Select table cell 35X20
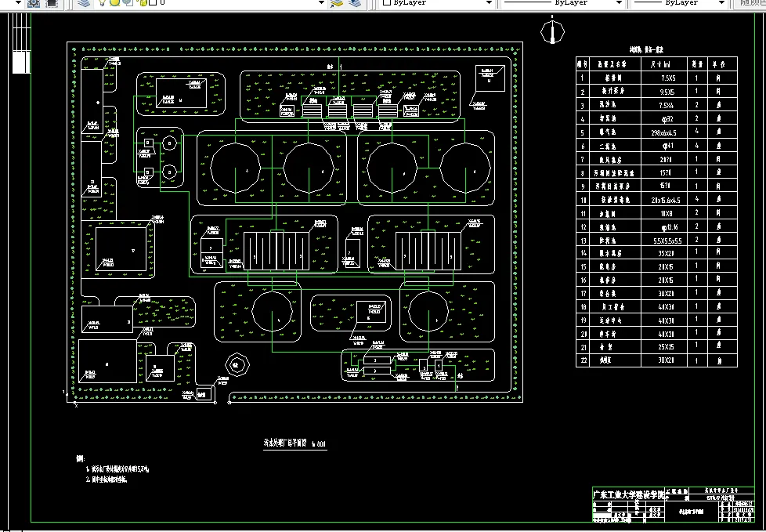This screenshot has height=532, width=766. (666, 253)
